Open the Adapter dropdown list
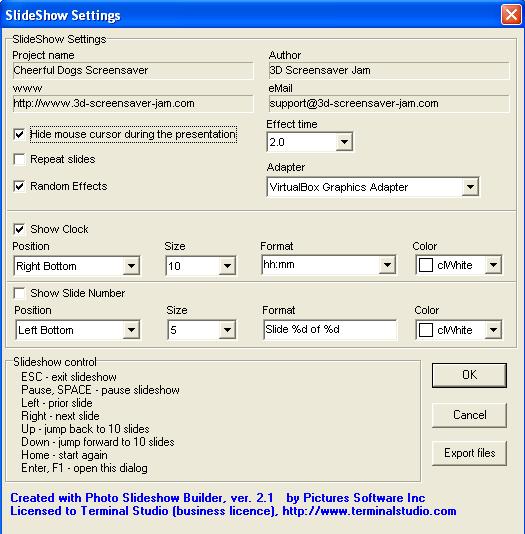The height and width of the screenshot is (534, 525). 470,187
